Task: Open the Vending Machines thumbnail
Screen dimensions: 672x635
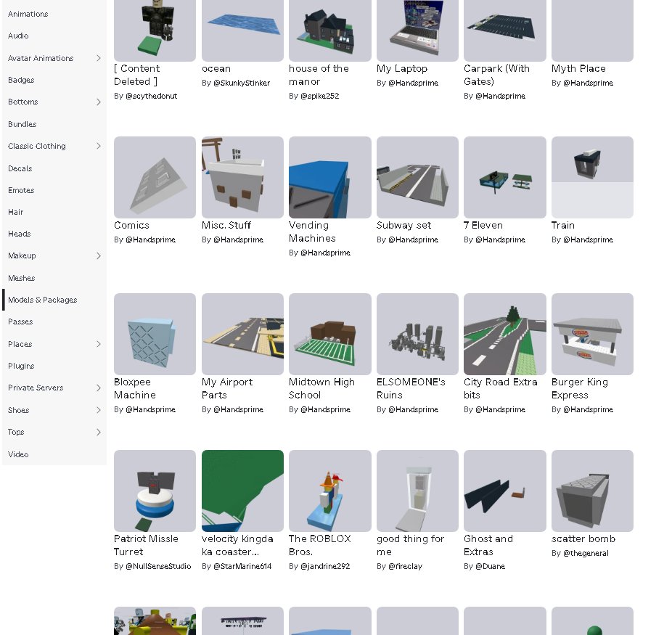Action: pyautogui.click(x=330, y=177)
